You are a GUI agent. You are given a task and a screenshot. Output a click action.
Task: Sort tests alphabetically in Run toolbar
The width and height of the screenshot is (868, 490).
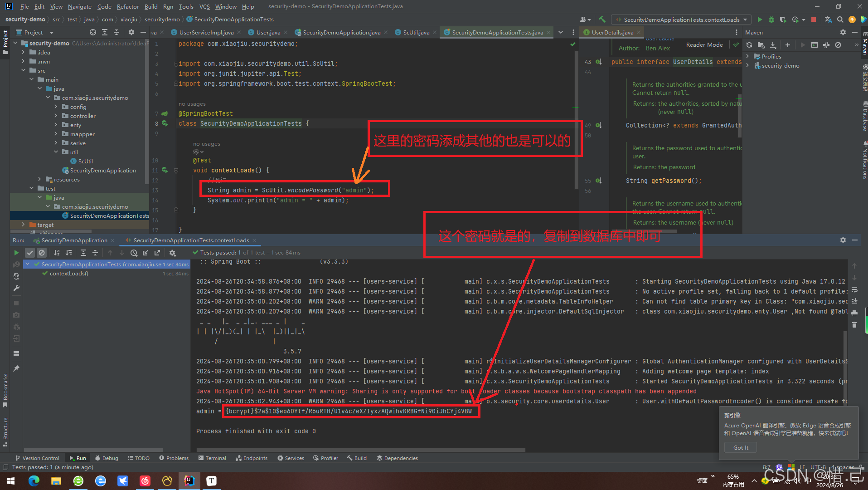click(x=57, y=253)
